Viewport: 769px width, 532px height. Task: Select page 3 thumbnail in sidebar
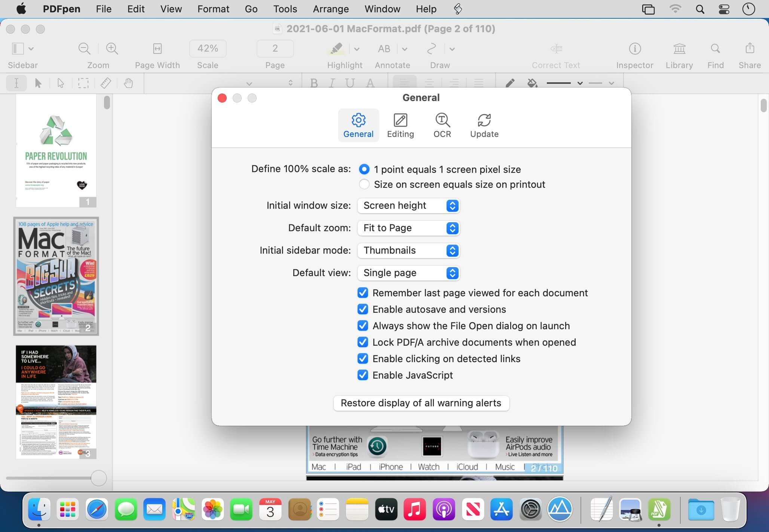(56, 402)
